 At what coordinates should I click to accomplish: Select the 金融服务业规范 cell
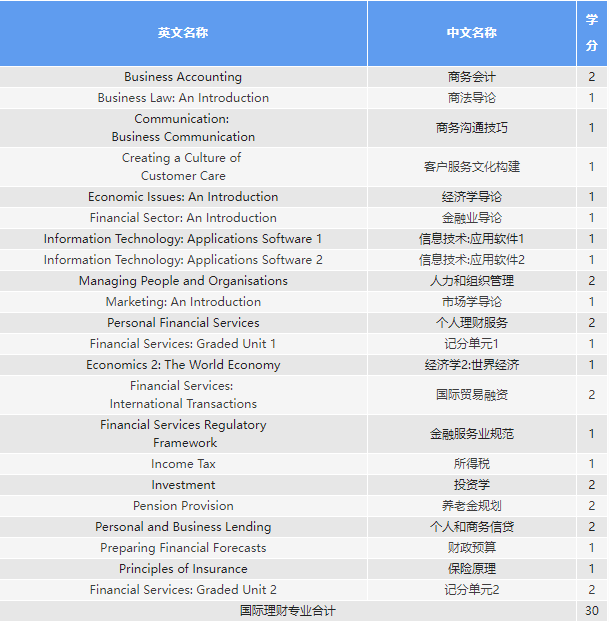click(x=472, y=434)
